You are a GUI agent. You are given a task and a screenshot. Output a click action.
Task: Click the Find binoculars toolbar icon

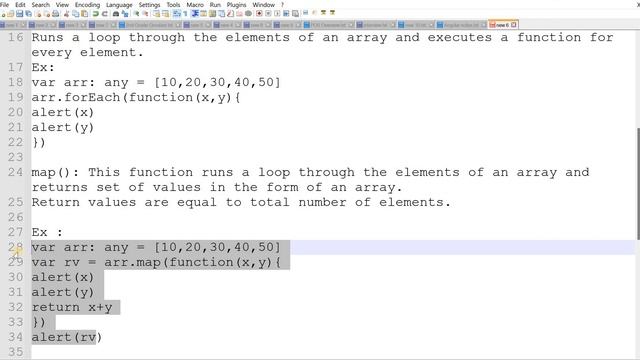[116, 13]
